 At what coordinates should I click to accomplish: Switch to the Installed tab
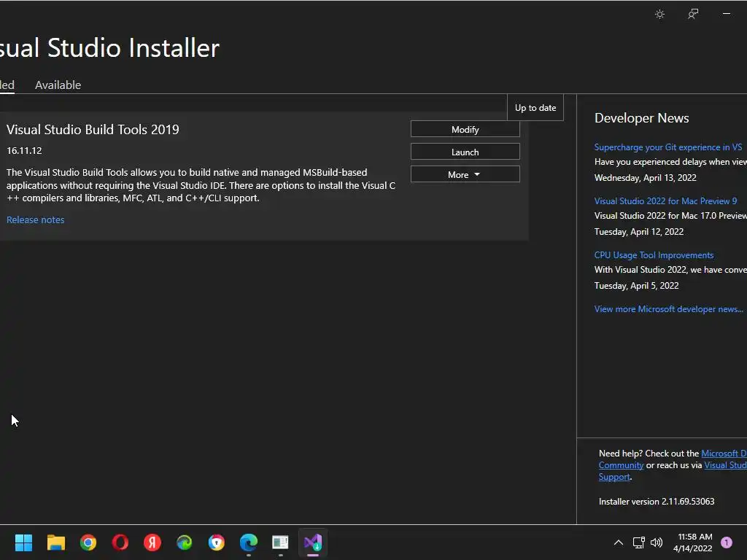coord(7,85)
